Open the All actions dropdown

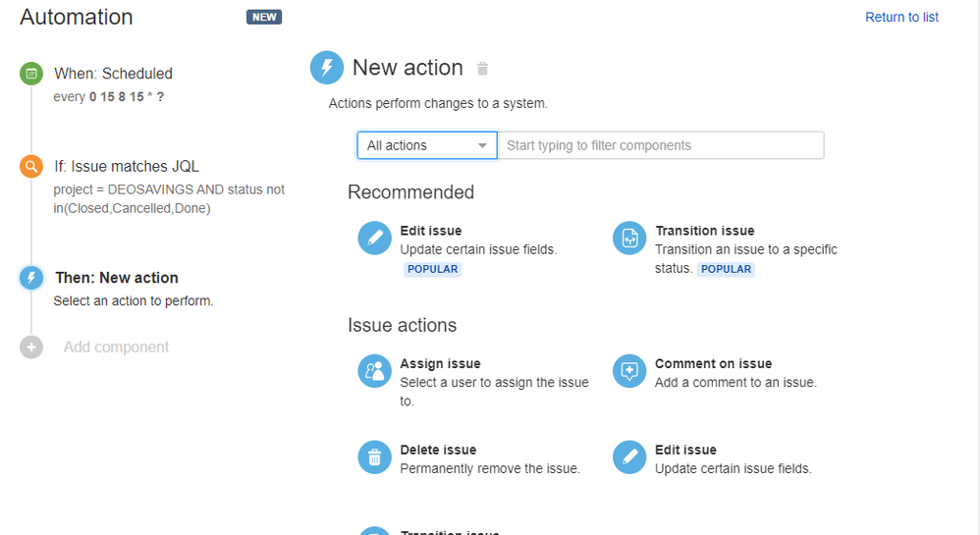(x=427, y=145)
